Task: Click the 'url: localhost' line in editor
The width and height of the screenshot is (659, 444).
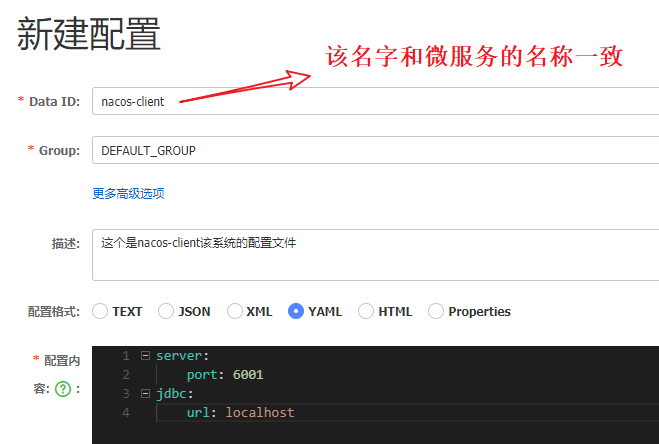Action: [240, 412]
